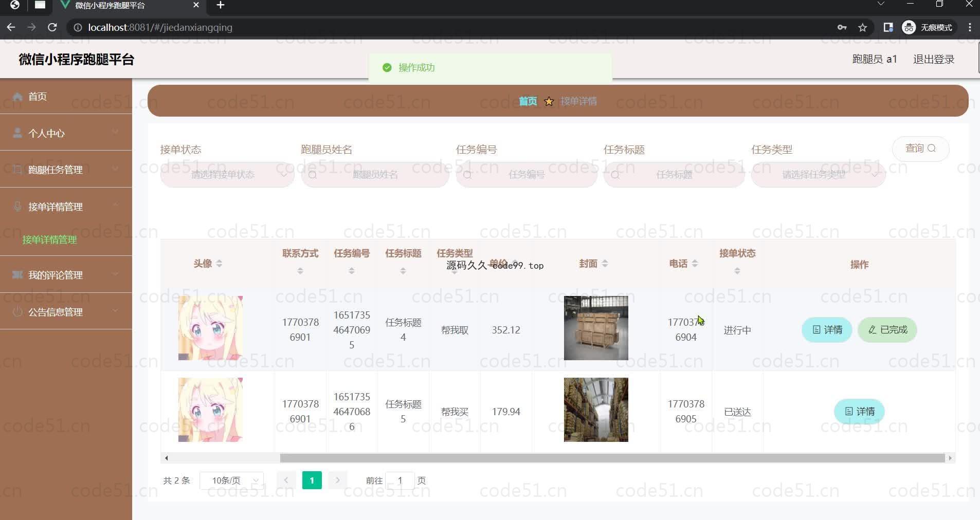This screenshot has width=980, height=520.
Task: Click the 前往 page number input
Action: [400, 480]
